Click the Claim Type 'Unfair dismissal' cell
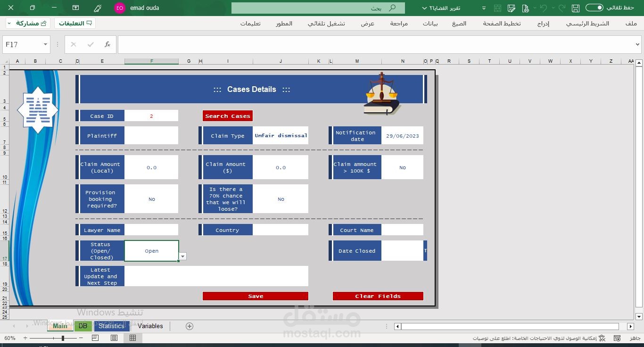This screenshot has height=347, width=644. [281, 136]
